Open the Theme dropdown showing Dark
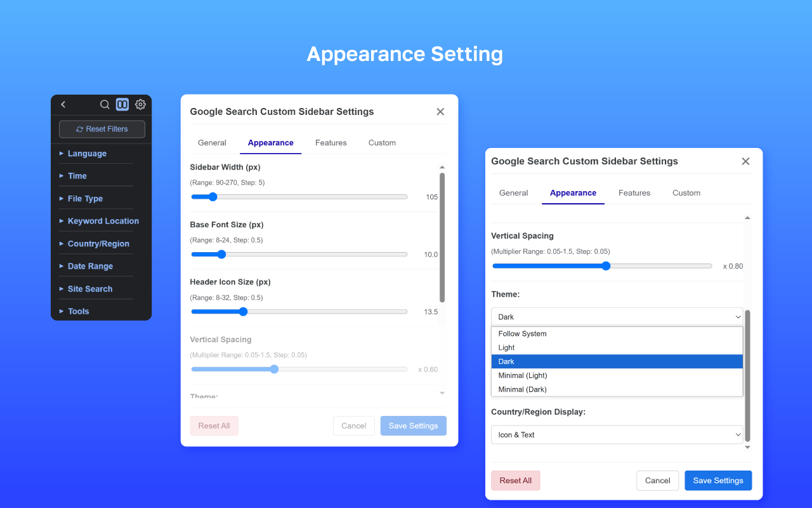Image resolution: width=812 pixels, height=508 pixels. pyautogui.click(x=617, y=317)
